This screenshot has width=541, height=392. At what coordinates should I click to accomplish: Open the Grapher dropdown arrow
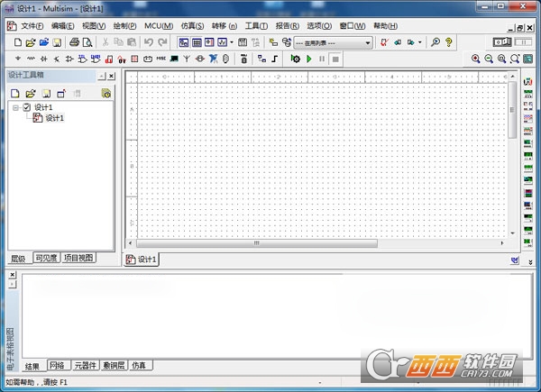tap(232, 42)
